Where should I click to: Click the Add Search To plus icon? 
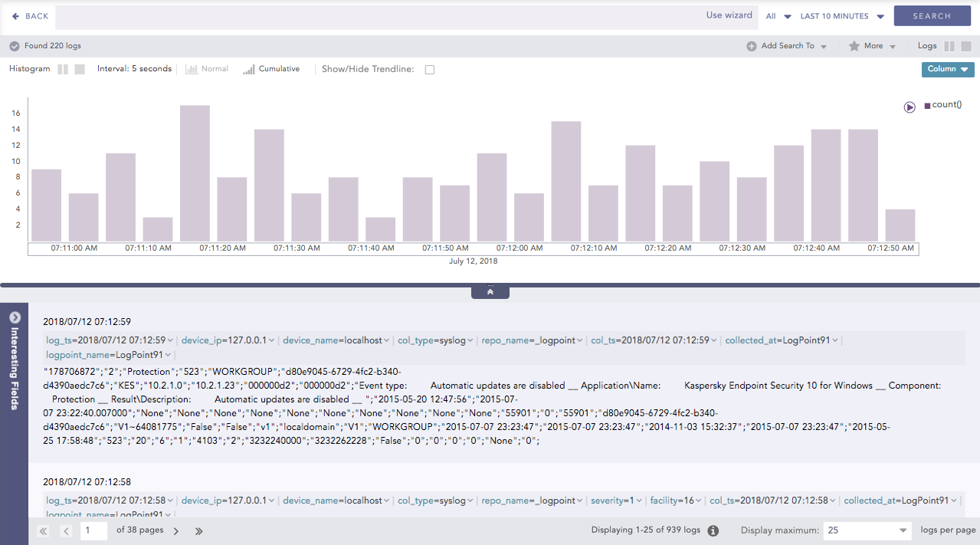752,46
